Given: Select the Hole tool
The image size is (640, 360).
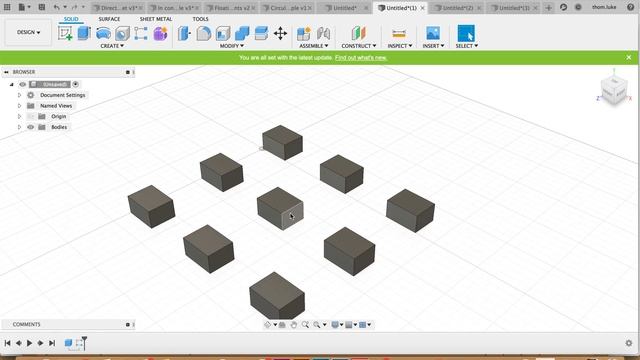Looking at the screenshot, I should pyautogui.click(x=122, y=33).
